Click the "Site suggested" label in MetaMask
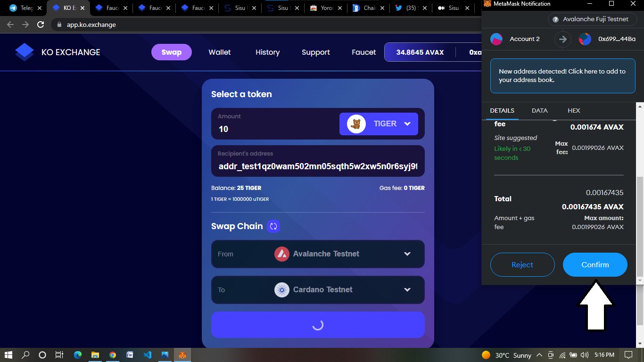The image size is (644, 362). point(516,138)
